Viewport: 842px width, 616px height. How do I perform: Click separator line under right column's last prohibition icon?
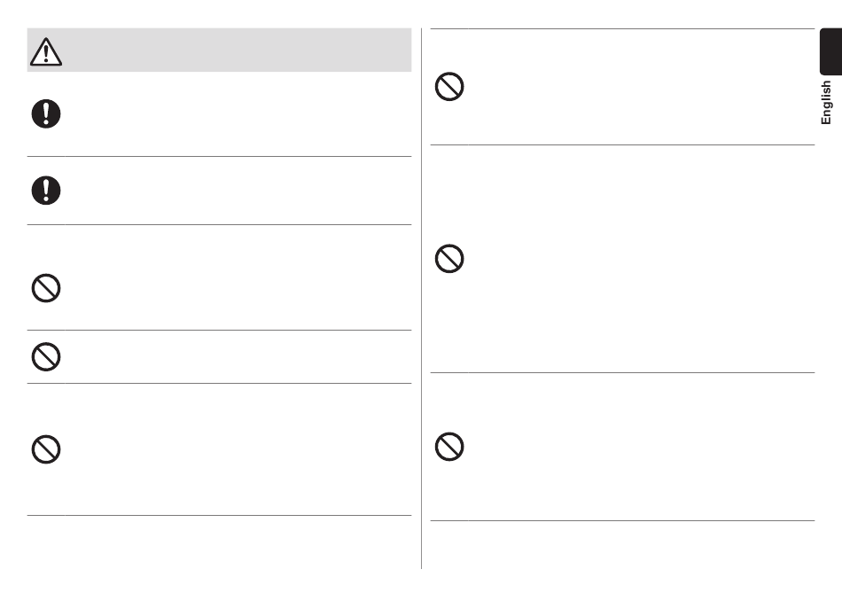[x=622, y=520]
